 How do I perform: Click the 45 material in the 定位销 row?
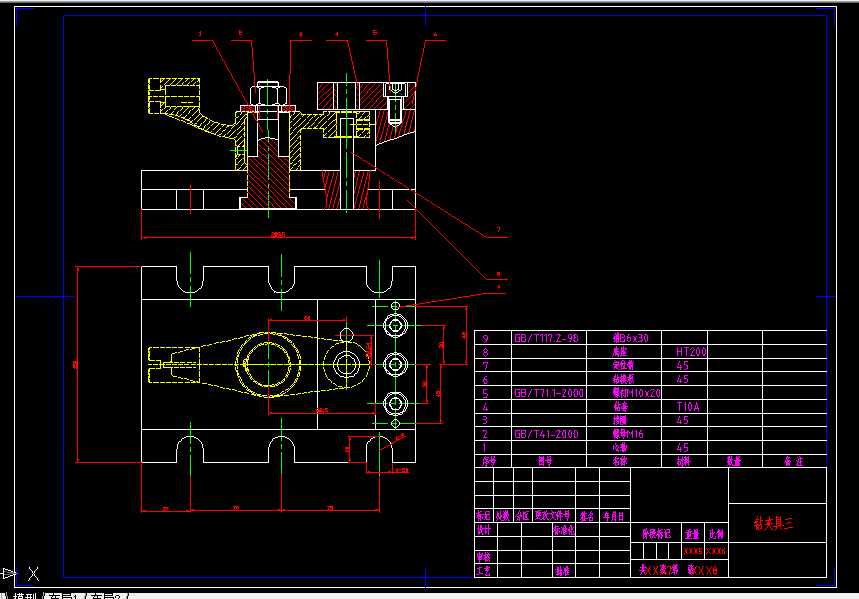pos(683,366)
